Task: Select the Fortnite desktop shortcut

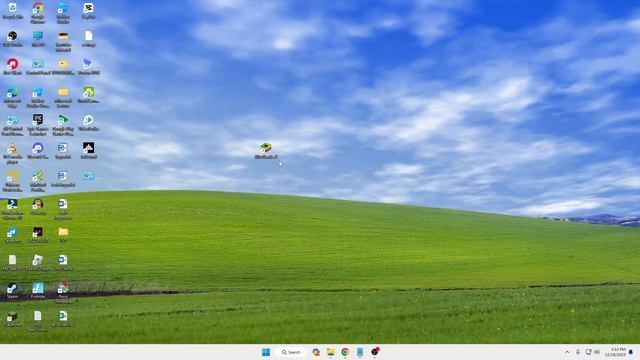Action: (x=38, y=291)
